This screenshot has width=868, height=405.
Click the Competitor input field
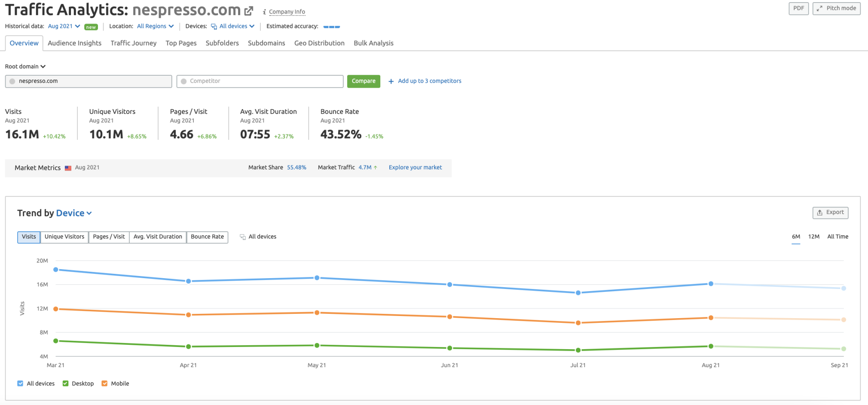pyautogui.click(x=260, y=81)
